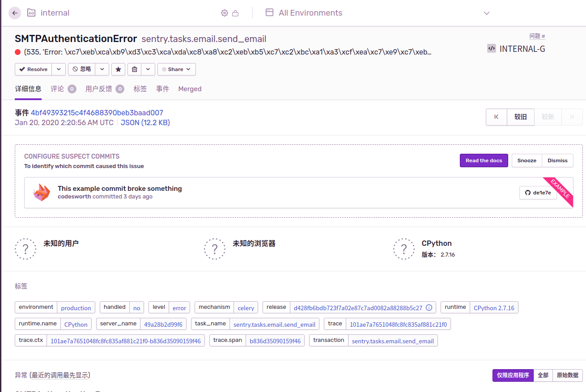Select 全部 stack trace view

[543, 375]
